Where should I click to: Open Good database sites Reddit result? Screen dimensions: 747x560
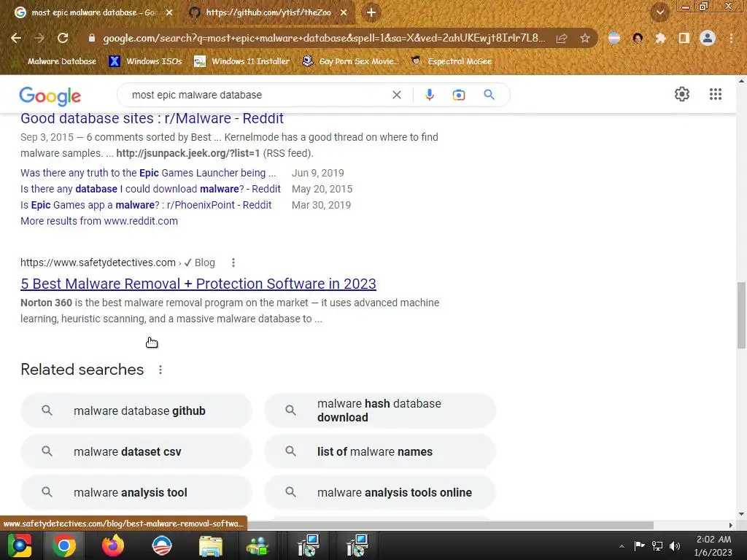[152, 118]
